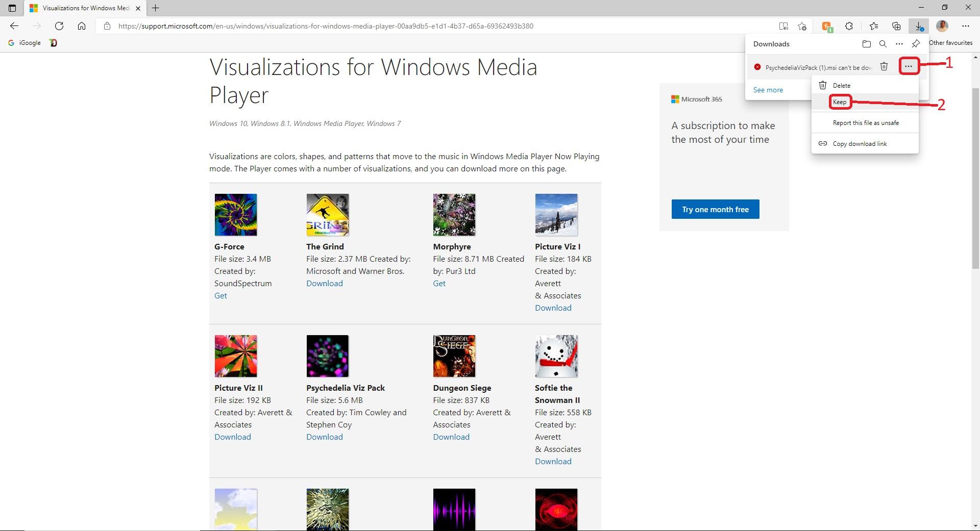Click the purple waveform thumbnail at bottom
Screen dimensions: 980x531
tap(454, 510)
